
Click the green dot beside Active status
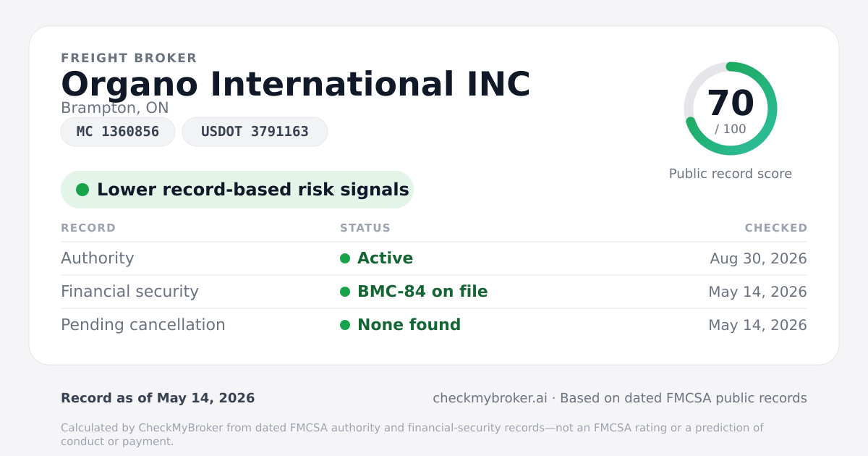click(345, 258)
